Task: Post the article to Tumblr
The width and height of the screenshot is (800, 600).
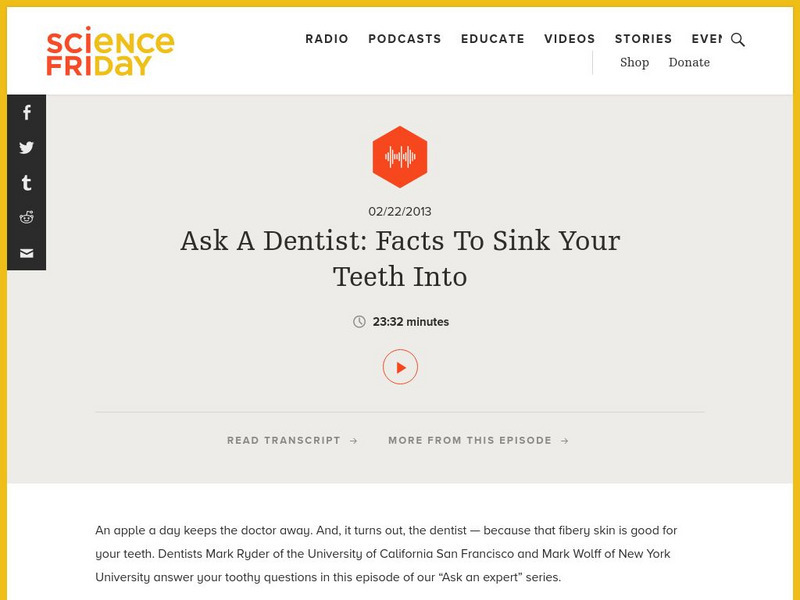Action: point(25,183)
